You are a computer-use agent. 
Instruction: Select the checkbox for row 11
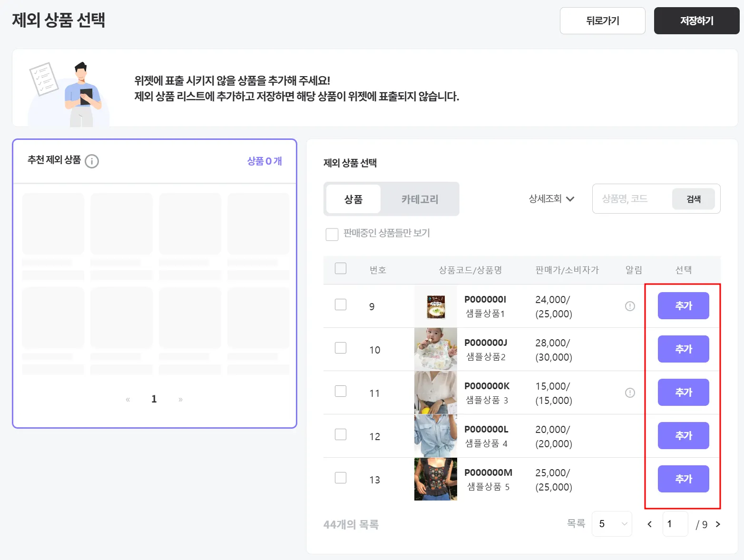coord(341,391)
